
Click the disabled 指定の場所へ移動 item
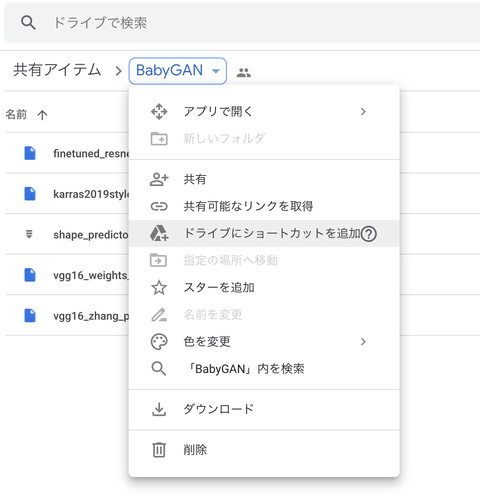coord(264,260)
